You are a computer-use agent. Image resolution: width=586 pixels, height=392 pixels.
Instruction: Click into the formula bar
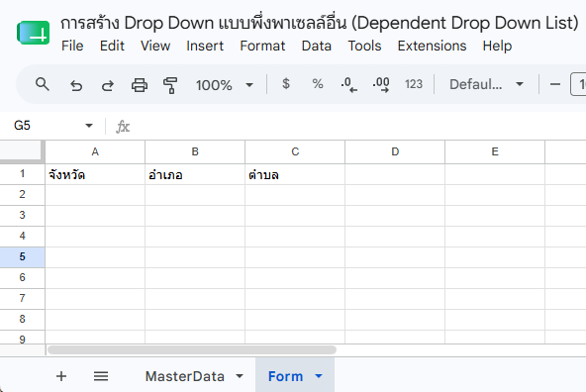(x=358, y=127)
